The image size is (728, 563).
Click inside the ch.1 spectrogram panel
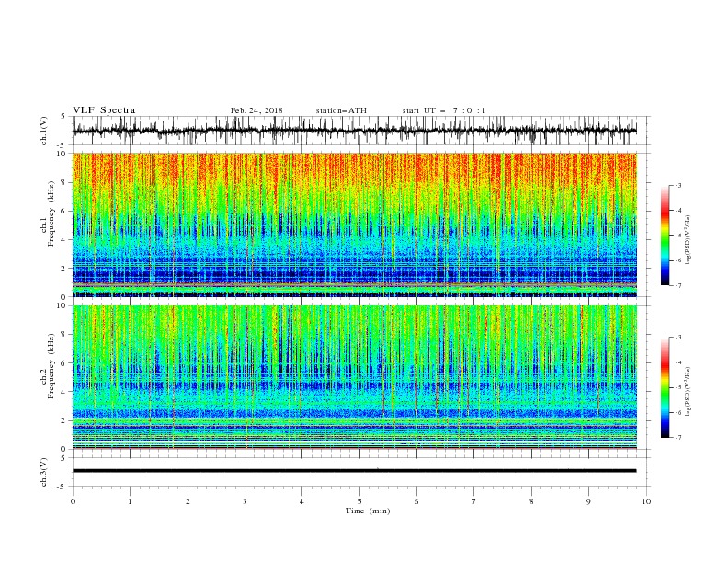coord(355,224)
